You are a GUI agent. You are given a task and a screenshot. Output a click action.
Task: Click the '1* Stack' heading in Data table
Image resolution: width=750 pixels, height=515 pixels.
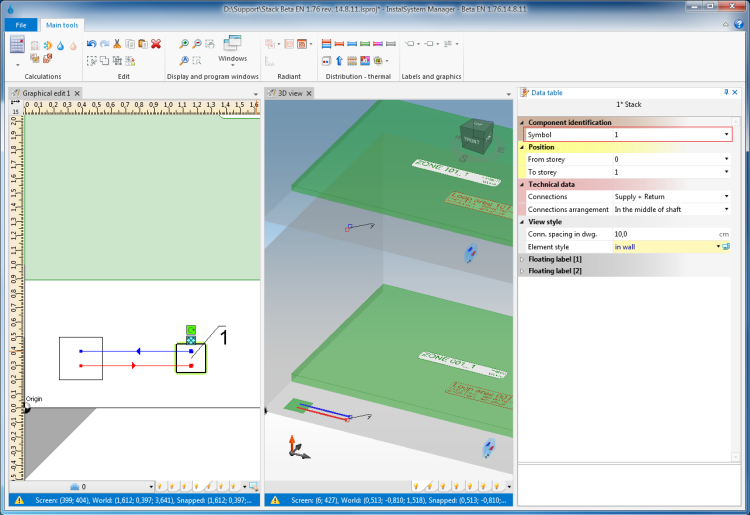tap(629, 104)
